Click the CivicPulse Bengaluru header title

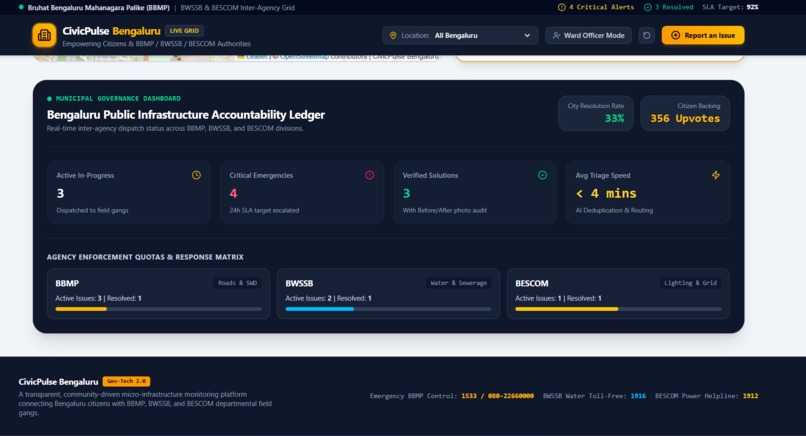pos(112,31)
